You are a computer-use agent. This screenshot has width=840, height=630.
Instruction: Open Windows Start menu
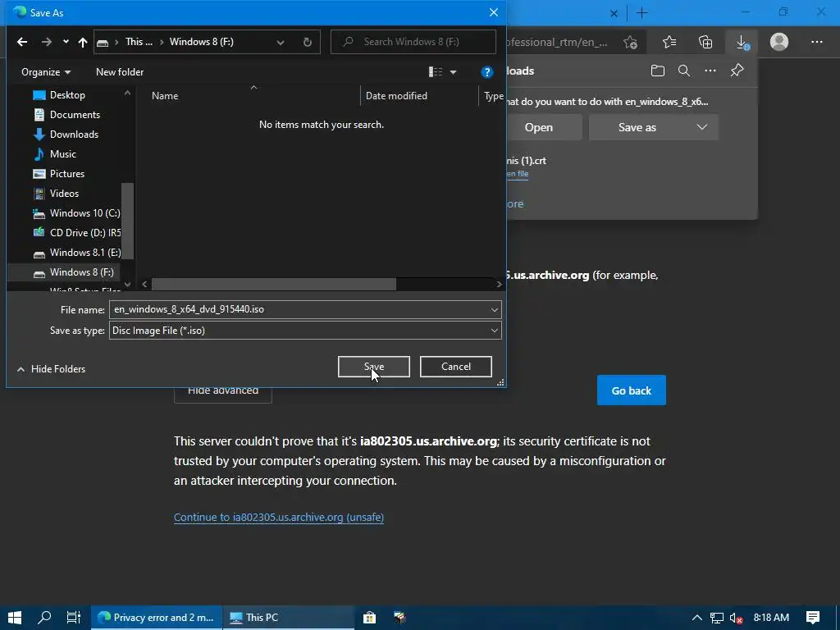point(15,618)
